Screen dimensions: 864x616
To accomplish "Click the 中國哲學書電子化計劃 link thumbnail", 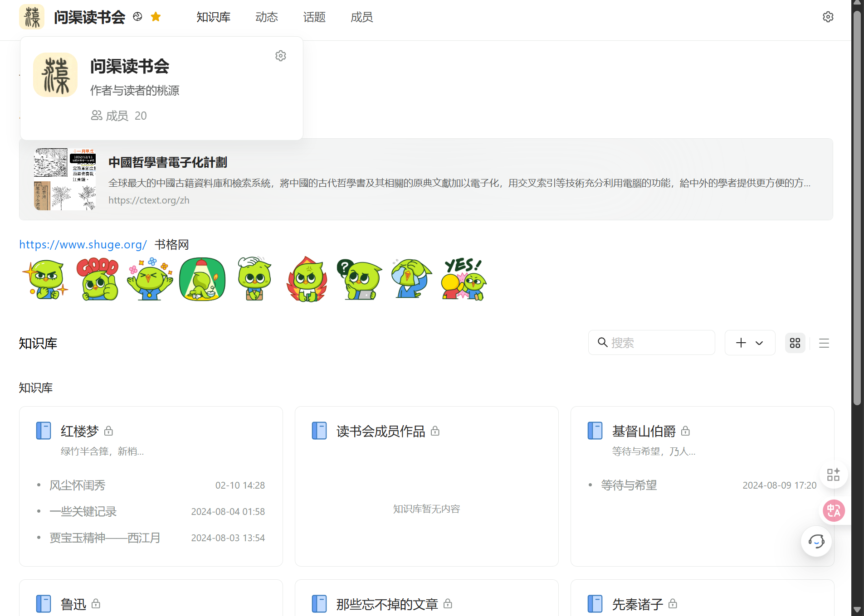I will (x=65, y=179).
